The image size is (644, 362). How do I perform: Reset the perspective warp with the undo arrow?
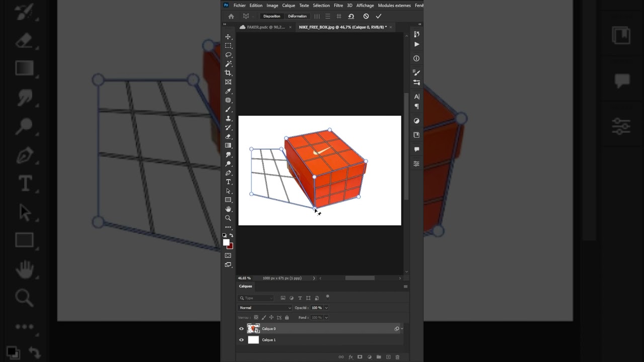click(x=351, y=16)
